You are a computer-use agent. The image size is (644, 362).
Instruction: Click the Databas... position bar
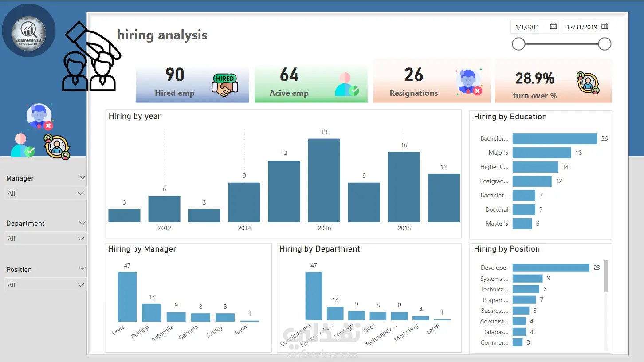519,332
